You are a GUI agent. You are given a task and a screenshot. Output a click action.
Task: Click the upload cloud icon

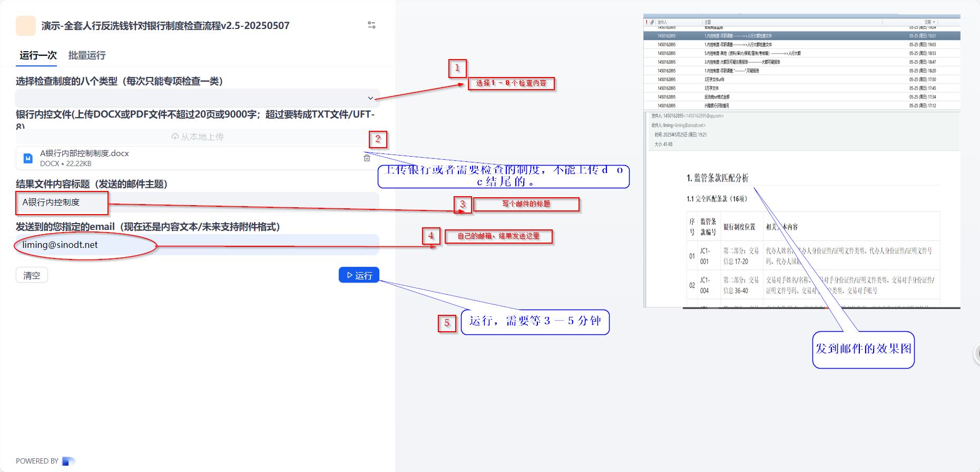pyautogui.click(x=175, y=137)
